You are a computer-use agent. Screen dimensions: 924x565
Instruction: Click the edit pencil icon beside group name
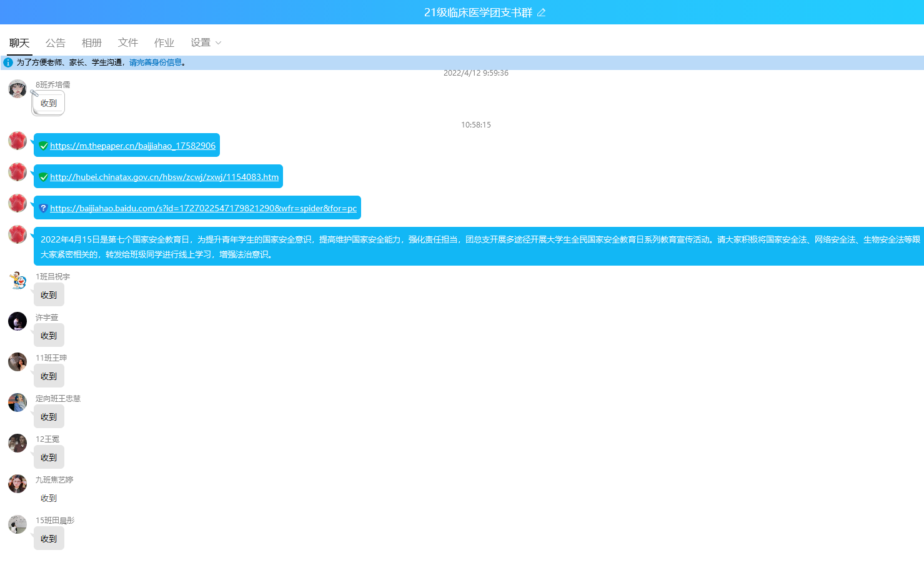[541, 12]
